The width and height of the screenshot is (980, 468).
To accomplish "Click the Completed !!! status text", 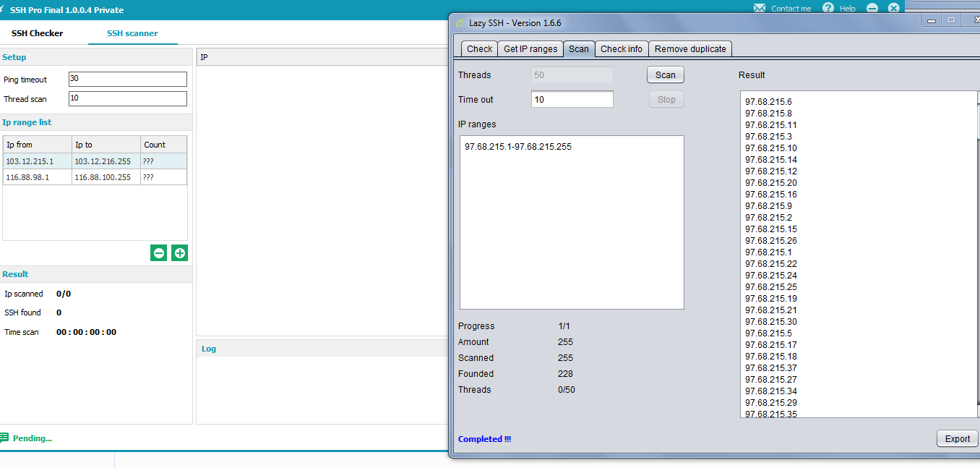I will pyautogui.click(x=484, y=439).
